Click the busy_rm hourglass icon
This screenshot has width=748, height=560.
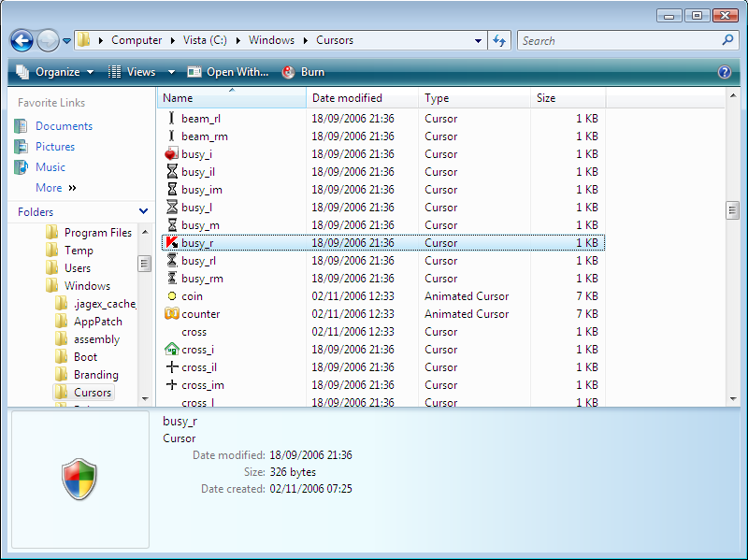(x=172, y=278)
